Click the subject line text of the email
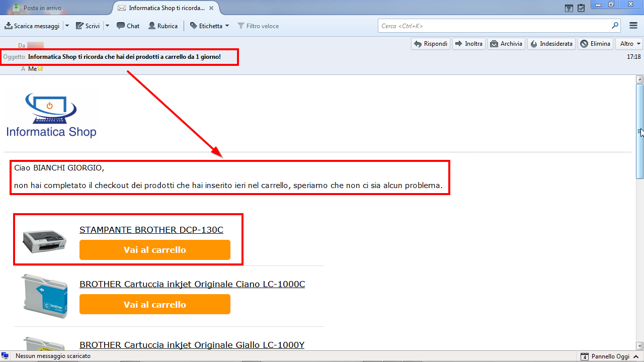The image size is (644, 362). (124, 57)
